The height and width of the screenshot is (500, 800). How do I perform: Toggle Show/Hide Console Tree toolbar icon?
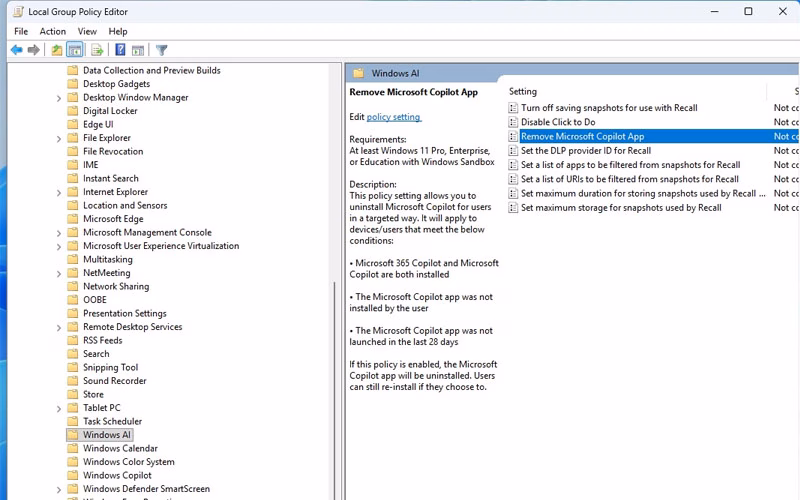click(x=74, y=50)
